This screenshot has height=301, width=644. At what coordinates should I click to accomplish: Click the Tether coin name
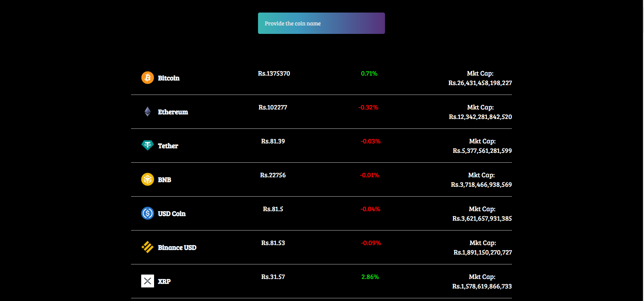tap(168, 146)
